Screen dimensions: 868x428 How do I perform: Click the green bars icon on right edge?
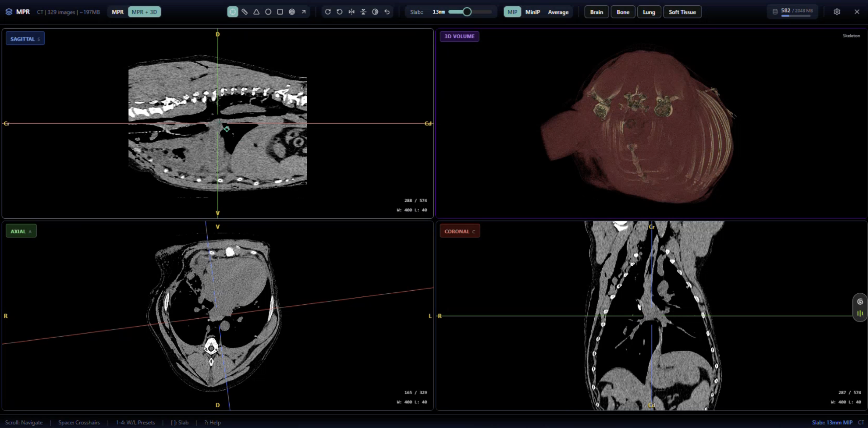[860, 313]
